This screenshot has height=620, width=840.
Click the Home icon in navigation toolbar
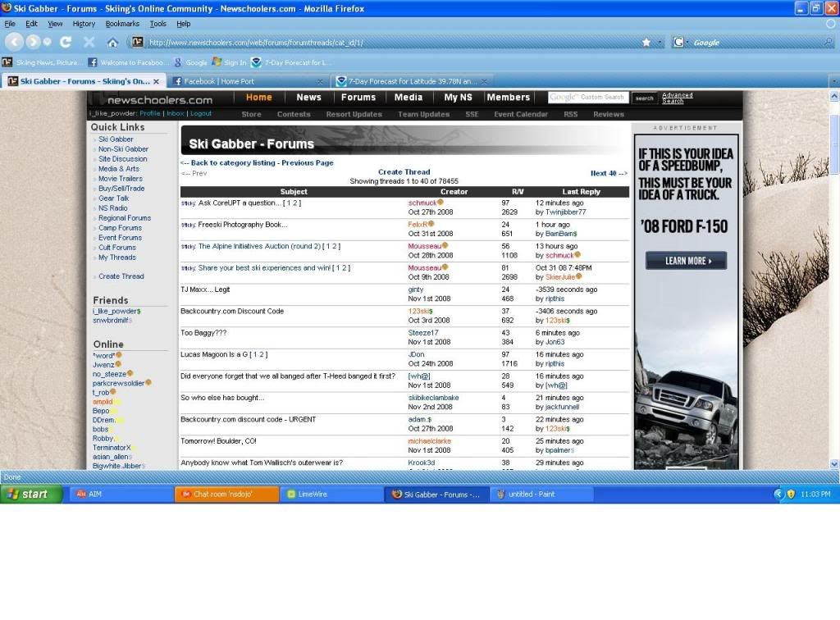click(112, 43)
